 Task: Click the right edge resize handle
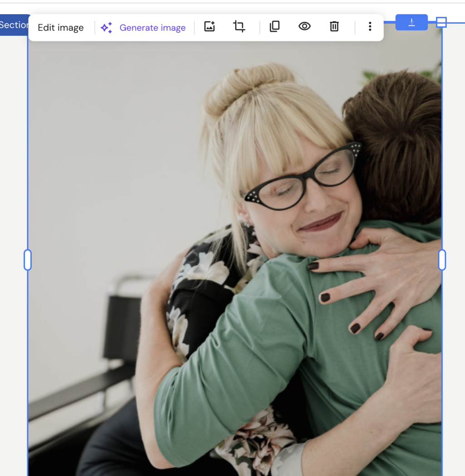[442, 260]
